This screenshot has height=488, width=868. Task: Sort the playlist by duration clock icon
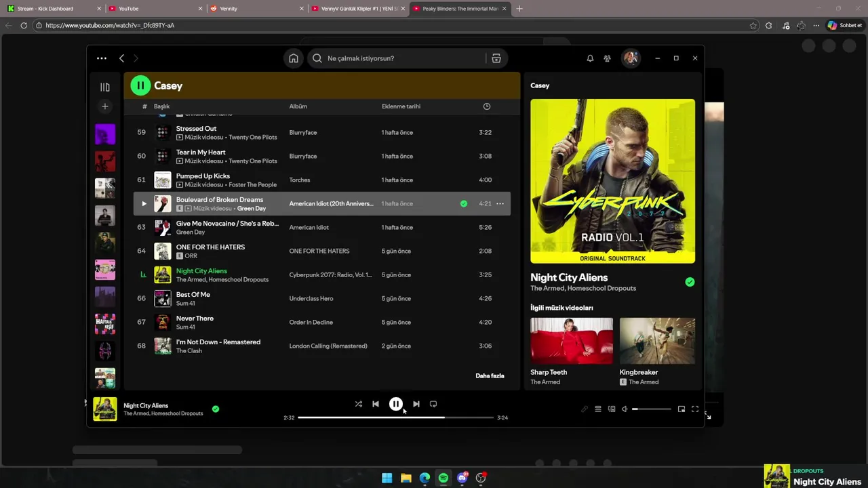pyautogui.click(x=486, y=106)
